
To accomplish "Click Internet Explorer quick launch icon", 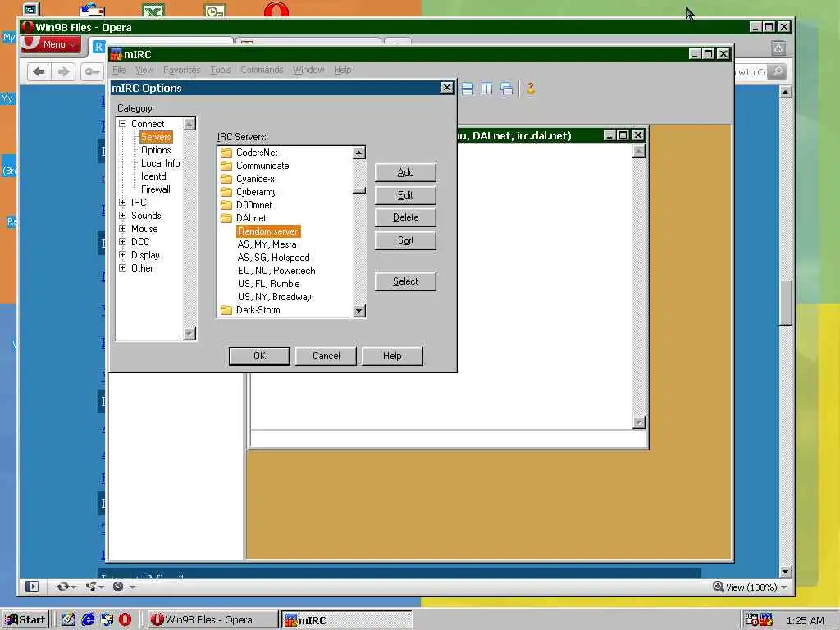I will click(88, 620).
